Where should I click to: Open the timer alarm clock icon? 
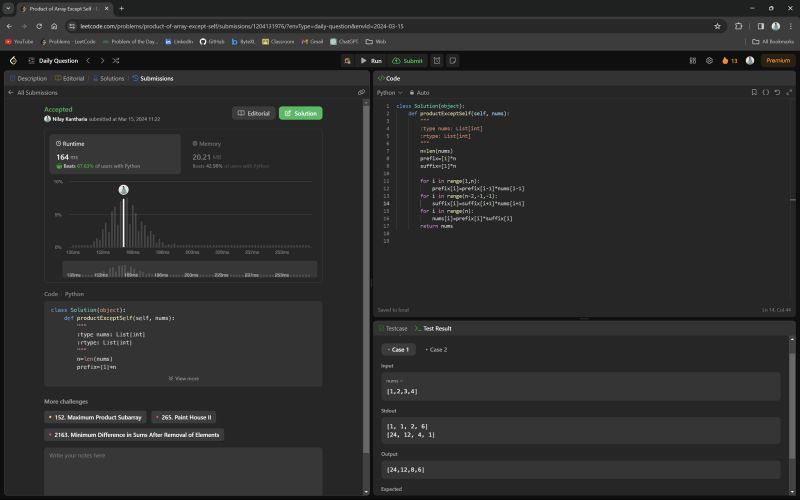click(x=437, y=61)
